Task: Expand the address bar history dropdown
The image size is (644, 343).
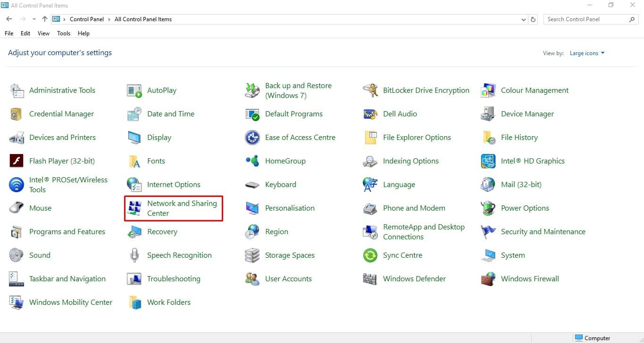Action: click(x=524, y=19)
